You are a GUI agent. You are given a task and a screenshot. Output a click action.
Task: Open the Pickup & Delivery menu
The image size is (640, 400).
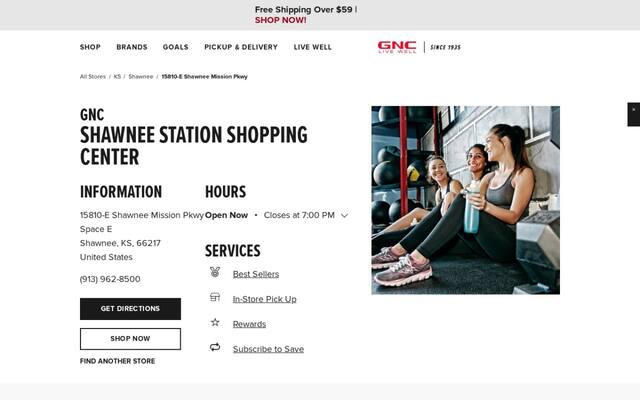click(x=241, y=47)
